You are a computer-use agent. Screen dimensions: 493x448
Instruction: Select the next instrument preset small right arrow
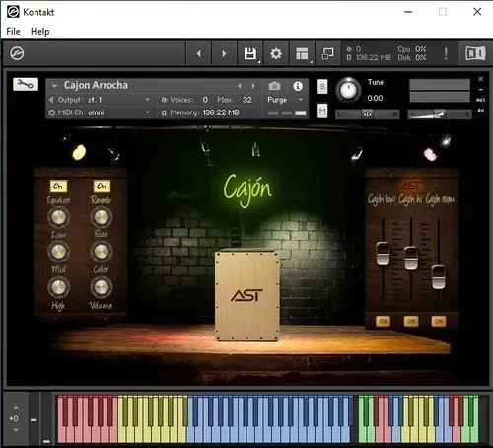pos(253,86)
